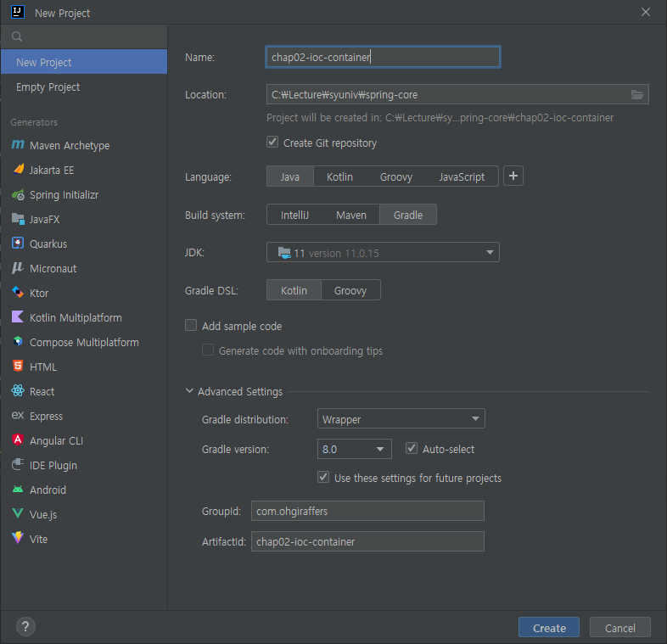Click the Create button
The width and height of the screenshot is (667, 644).
coord(549,627)
